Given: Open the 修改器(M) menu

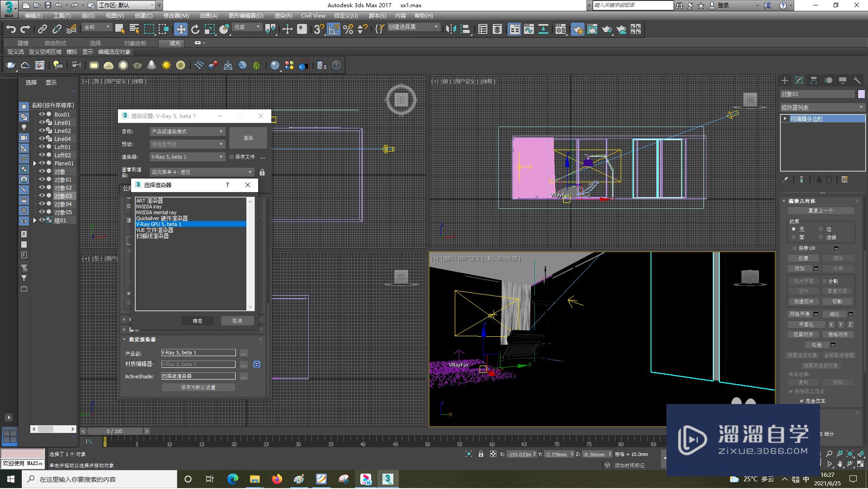Looking at the screenshot, I should (x=176, y=16).
